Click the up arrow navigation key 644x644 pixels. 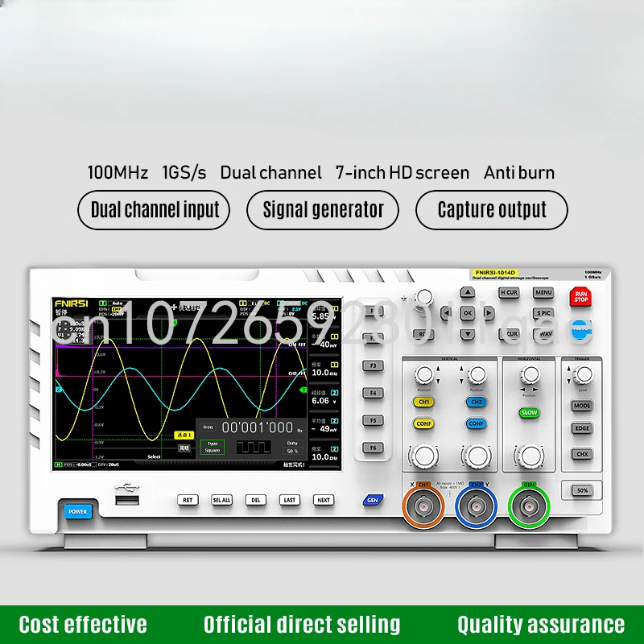pyautogui.click(x=468, y=292)
